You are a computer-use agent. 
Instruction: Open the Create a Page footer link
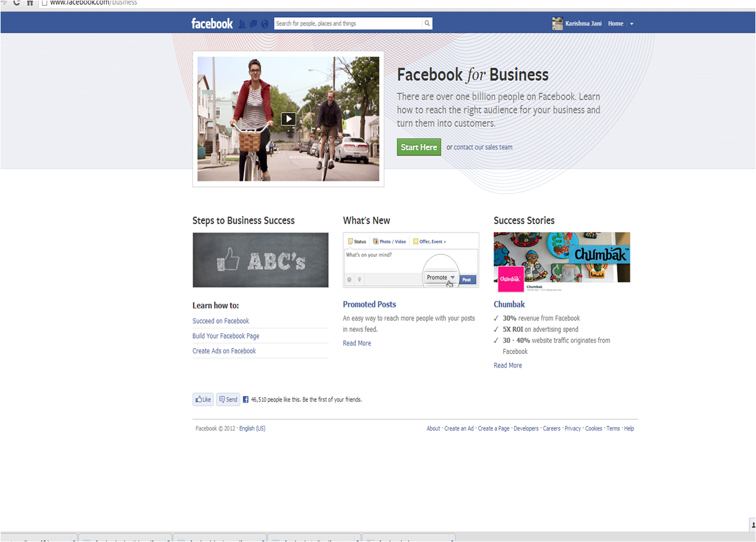(494, 429)
